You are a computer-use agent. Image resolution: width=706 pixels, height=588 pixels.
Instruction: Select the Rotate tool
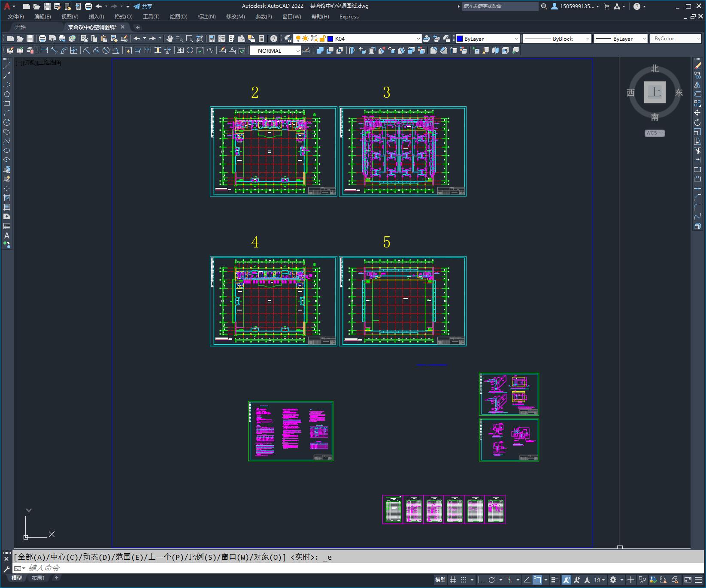pyautogui.click(x=697, y=122)
